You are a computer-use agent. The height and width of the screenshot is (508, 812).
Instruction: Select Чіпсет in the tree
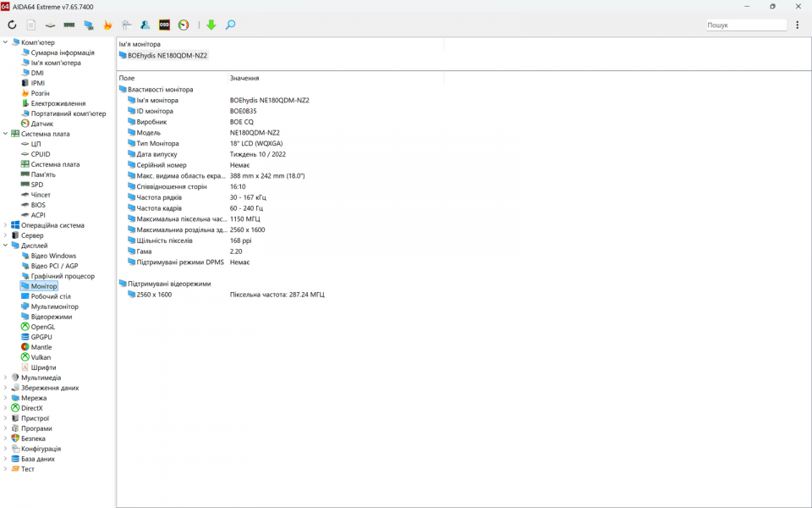41,195
